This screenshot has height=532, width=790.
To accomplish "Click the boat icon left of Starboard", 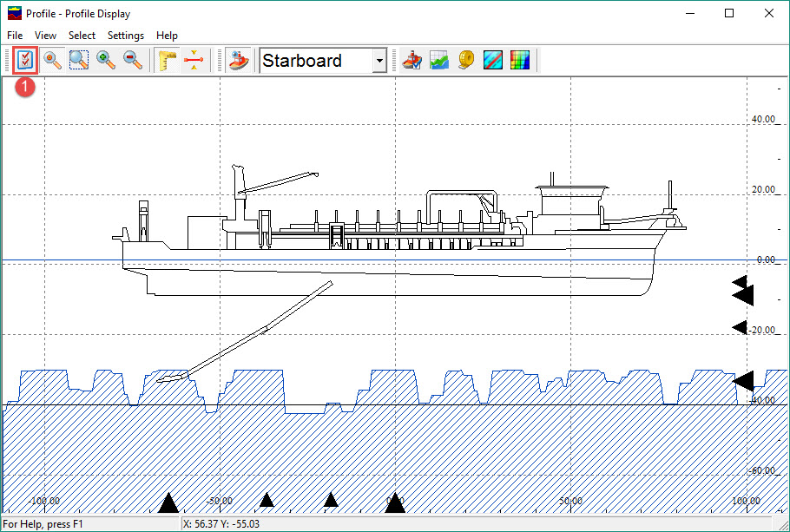I will coord(239,61).
